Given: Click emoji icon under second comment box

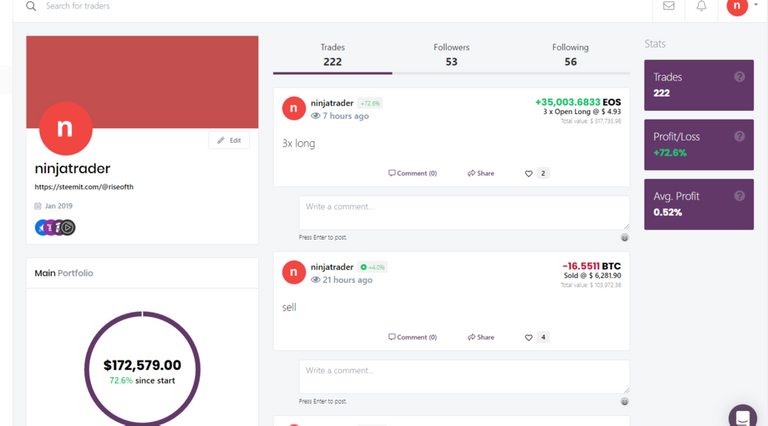Looking at the screenshot, I should click(x=624, y=402).
